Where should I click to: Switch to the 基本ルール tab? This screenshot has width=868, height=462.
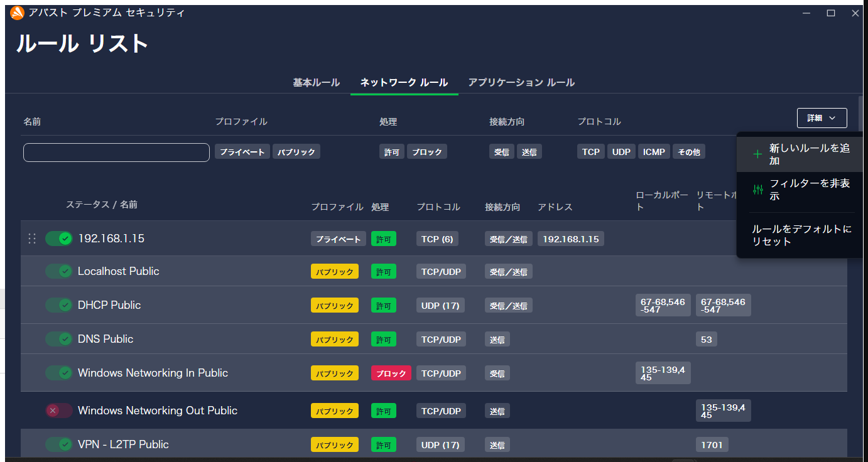(x=317, y=83)
